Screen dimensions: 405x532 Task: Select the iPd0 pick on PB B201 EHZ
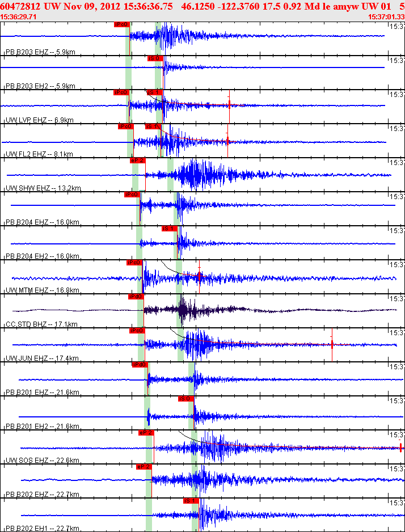[140, 365]
